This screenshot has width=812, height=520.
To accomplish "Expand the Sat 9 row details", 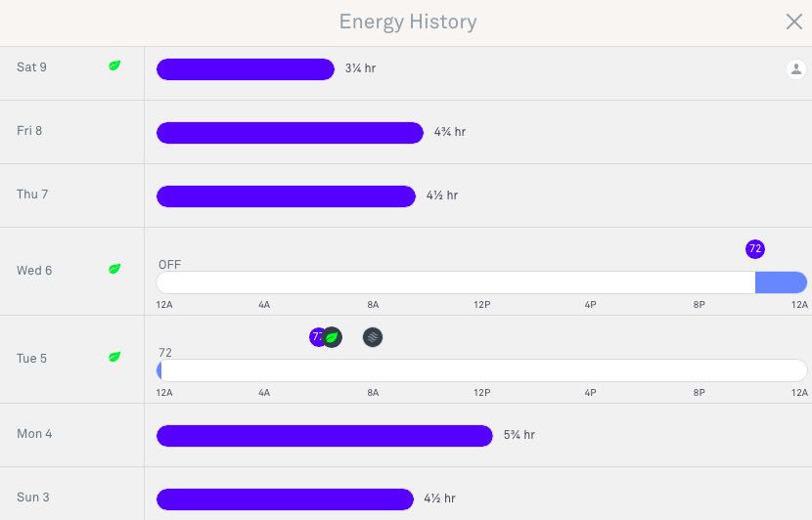I will tap(406, 73).
